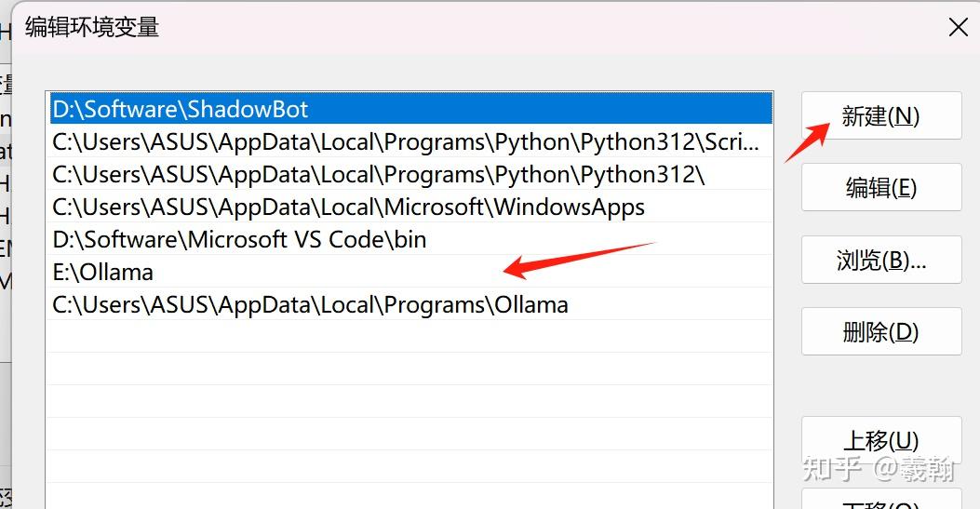Select the D:\Software\ShadowBot path entry
The width and height of the screenshot is (980, 509).
tap(410, 109)
